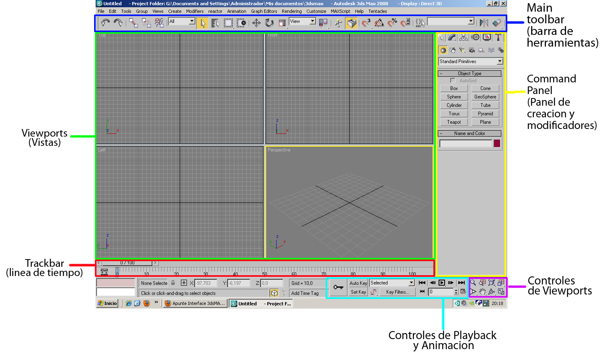Select the Space Warps category icon
The image size is (603, 364).
[491, 50]
